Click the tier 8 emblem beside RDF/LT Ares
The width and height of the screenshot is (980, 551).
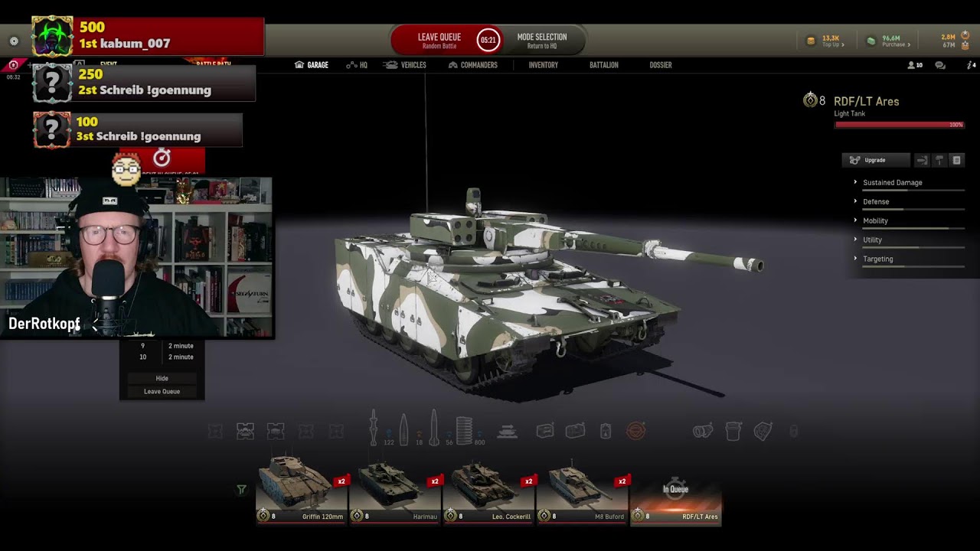pos(810,100)
